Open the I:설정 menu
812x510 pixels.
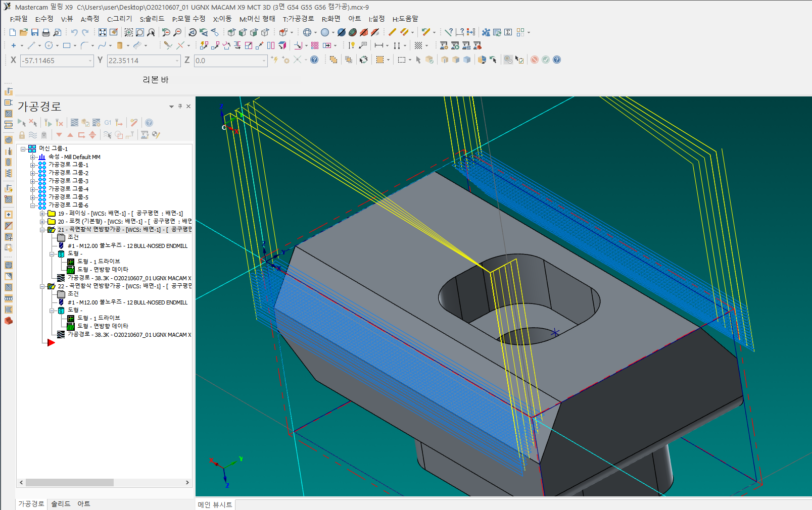point(376,19)
